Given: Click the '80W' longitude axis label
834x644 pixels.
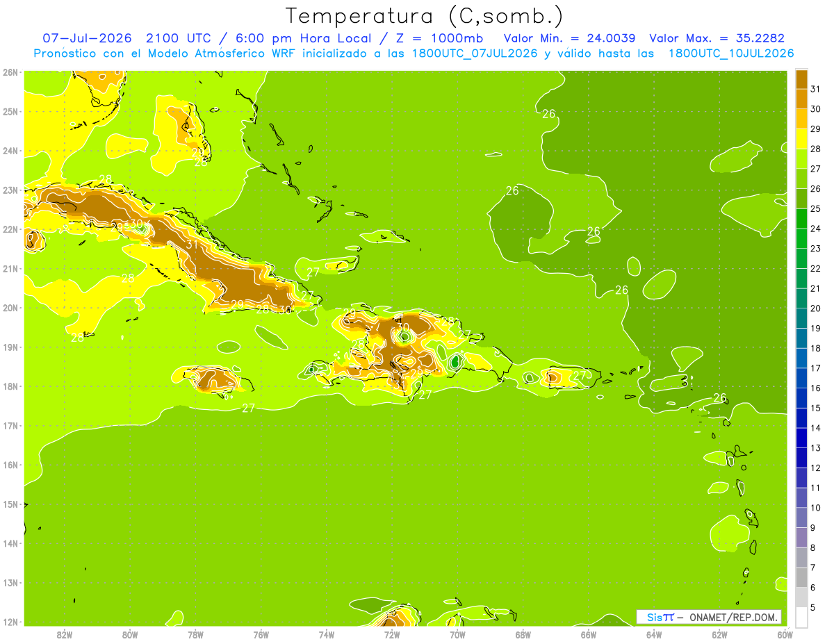Looking at the screenshot, I should (x=130, y=634).
